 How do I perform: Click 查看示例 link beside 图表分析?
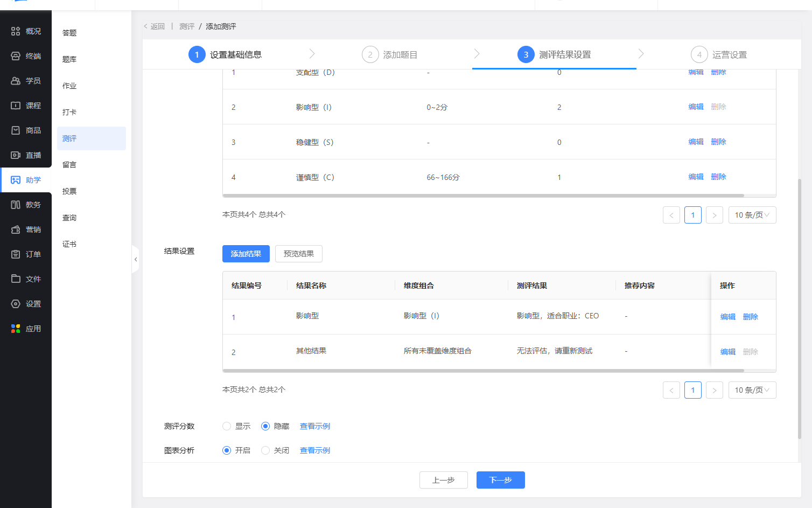pos(315,450)
